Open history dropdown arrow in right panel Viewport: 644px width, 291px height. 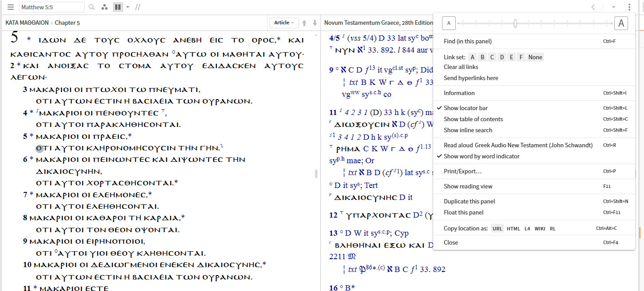click(613, 7)
